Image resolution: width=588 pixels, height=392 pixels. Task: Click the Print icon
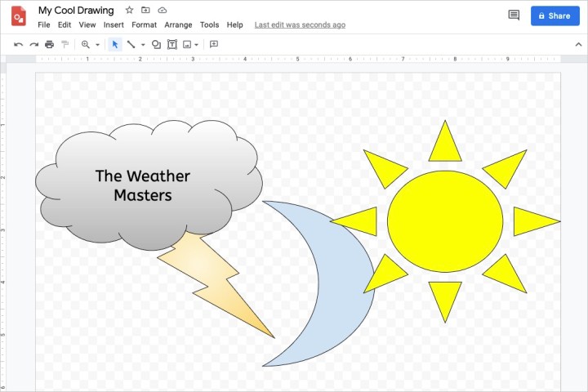click(x=49, y=44)
